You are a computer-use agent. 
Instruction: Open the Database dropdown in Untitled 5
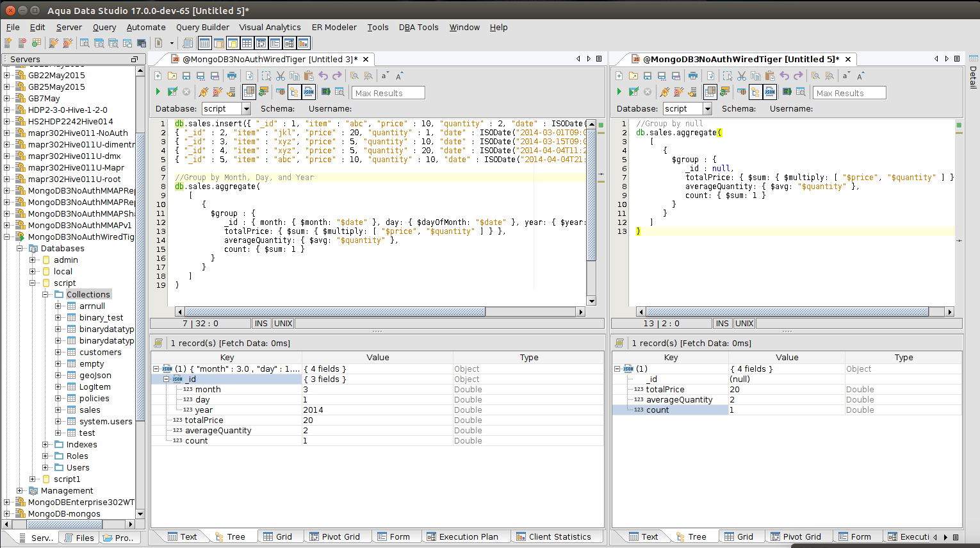(707, 109)
